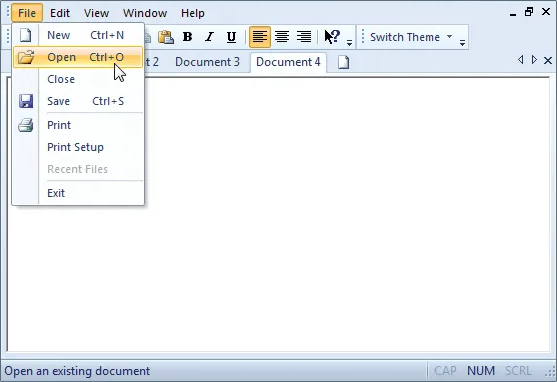Open the Window menu
The width and height of the screenshot is (557, 382).
[x=145, y=13]
